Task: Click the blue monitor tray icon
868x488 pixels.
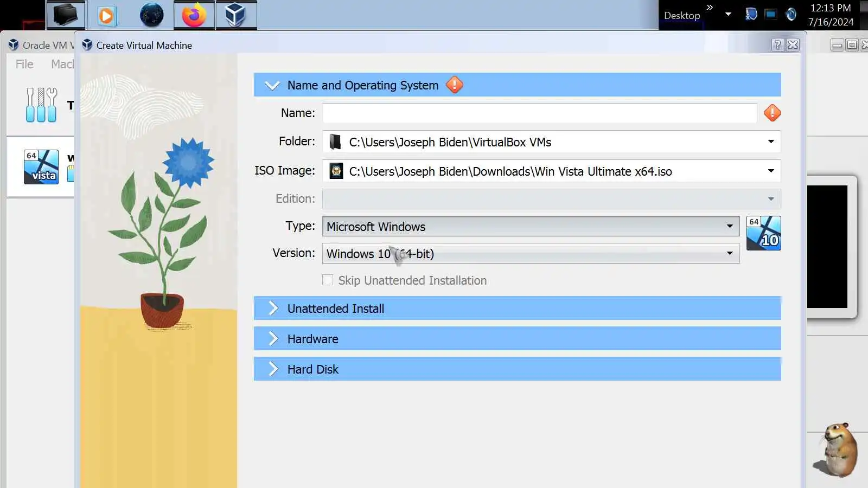Action: pyautogui.click(x=770, y=14)
